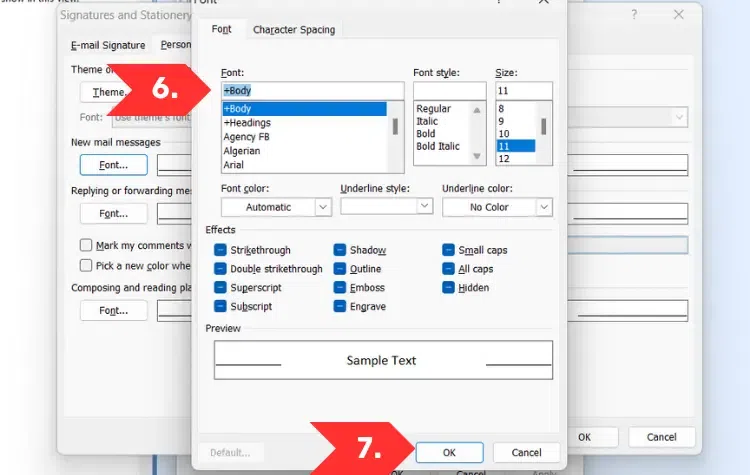Click the Size input field
This screenshot has height=475, width=750.
click(x=524, y=90)
